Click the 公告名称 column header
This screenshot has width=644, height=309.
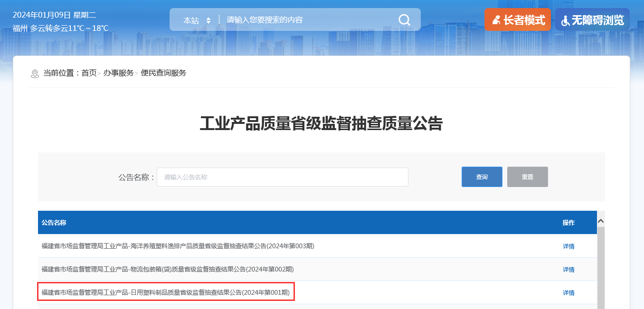[54, 223]
